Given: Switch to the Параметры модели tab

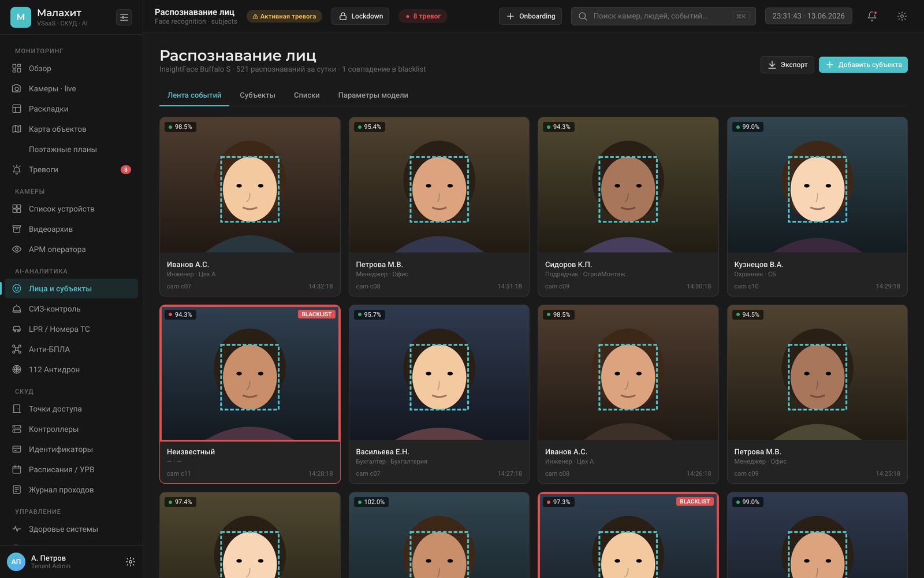Looking at the screenshot, I should click(x=373, y=95).
